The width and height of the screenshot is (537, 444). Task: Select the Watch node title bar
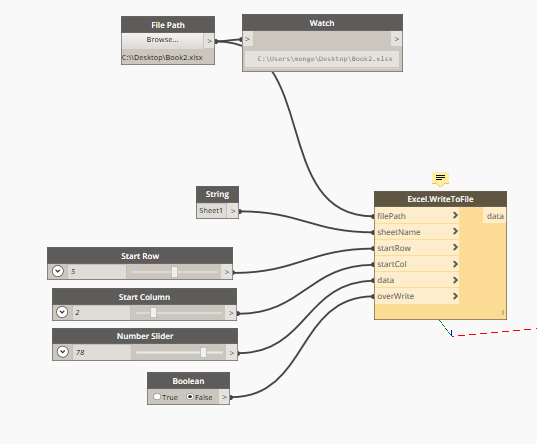[x=322, y=23]
